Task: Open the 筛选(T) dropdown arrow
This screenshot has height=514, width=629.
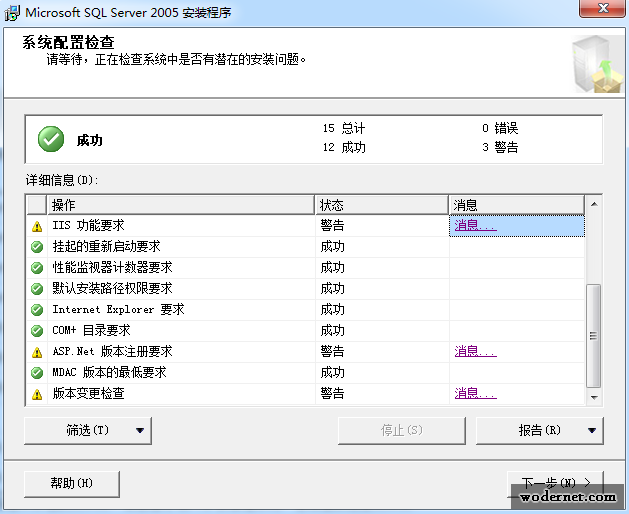Action: coord(139,431)
